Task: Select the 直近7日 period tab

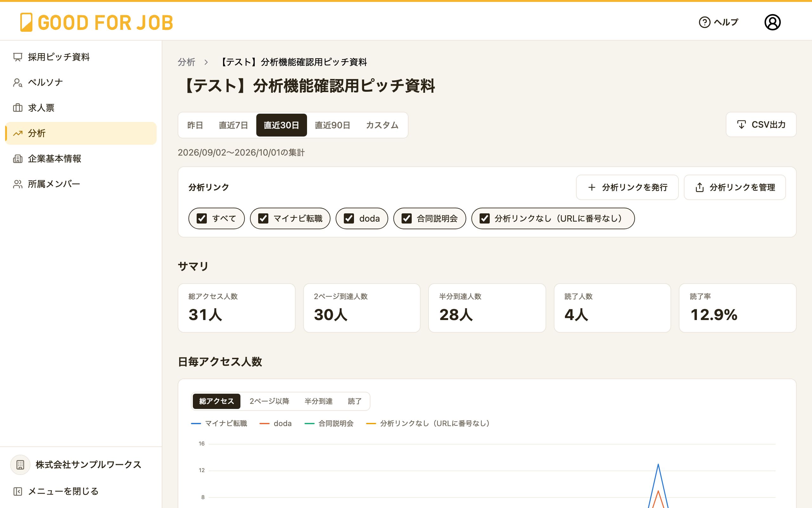Action: pos(233,125)
